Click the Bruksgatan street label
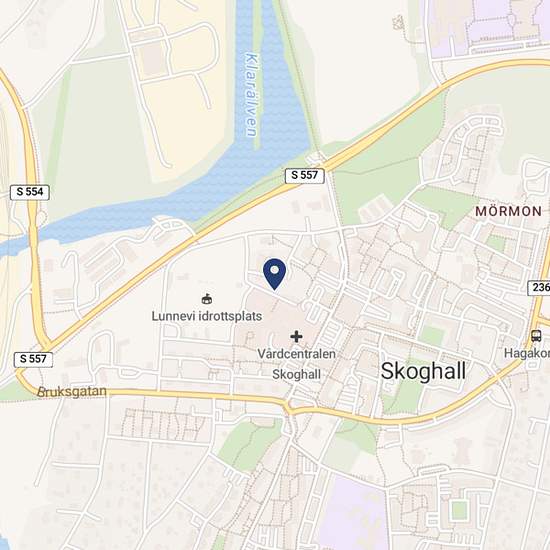Image resolution: width=550 pixels, height=550 pixels. tap(72, 391)
